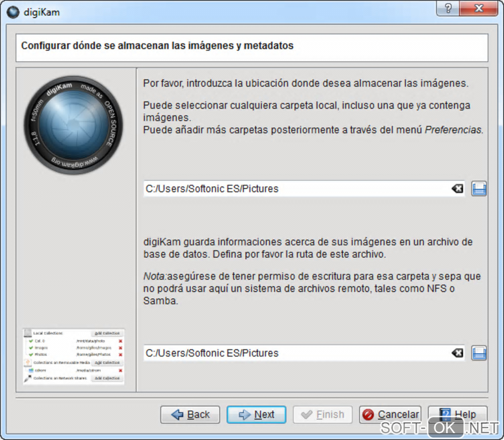Close the digiKam wizard window
Image resolution: width=504 pixels, height=440 pixels.
tap(479, 8)
